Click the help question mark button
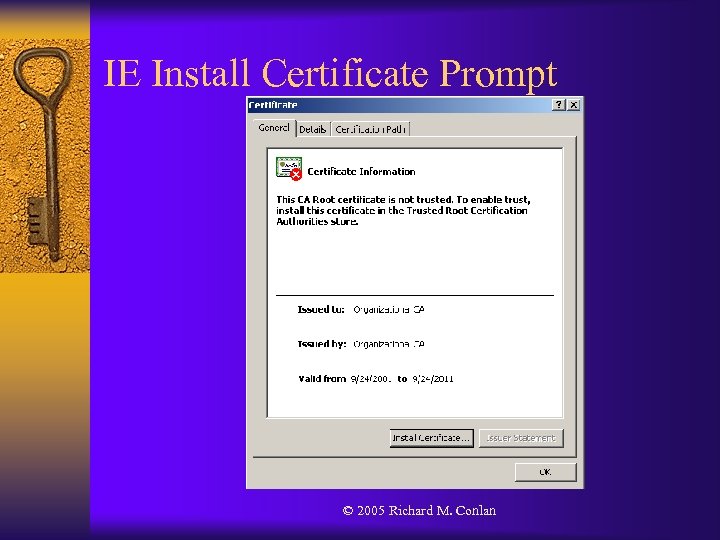The image size is (720, 540). click(x=558, y=105)
